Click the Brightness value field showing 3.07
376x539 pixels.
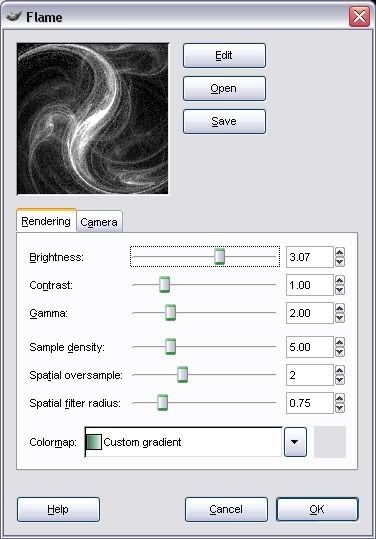pyautogui.click(x=310, y=257)
